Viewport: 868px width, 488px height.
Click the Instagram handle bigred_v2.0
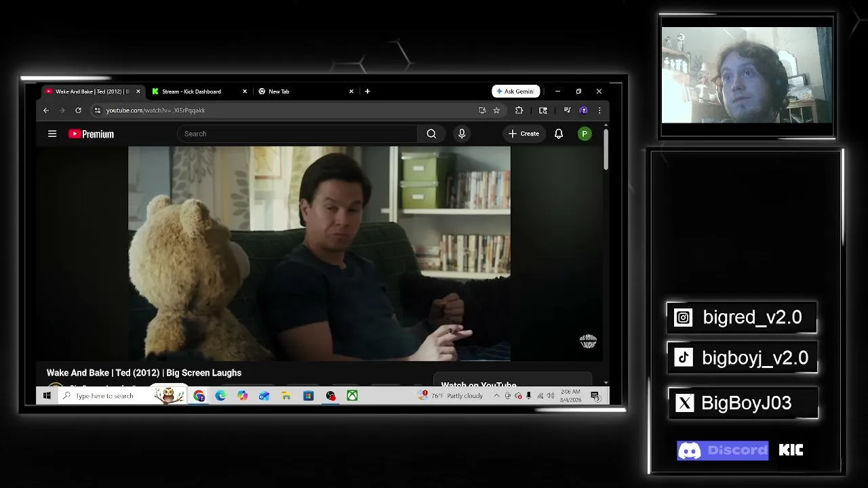coord(752,317)
